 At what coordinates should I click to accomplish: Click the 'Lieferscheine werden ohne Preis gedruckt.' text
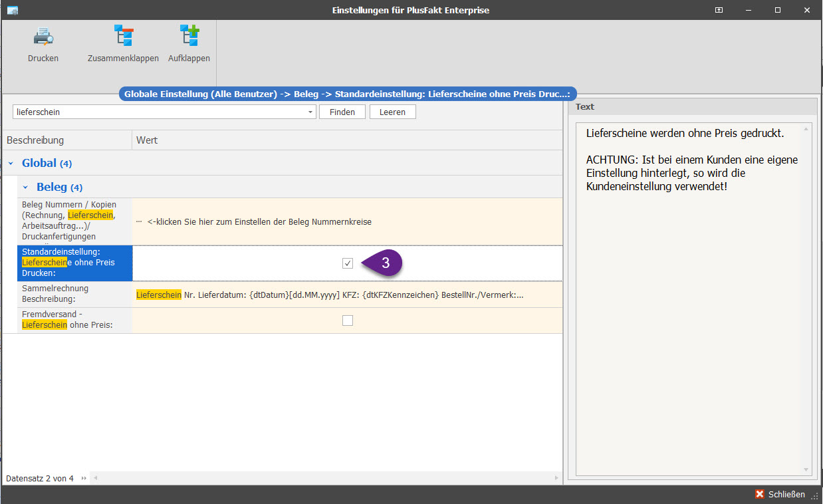point(685,133)
